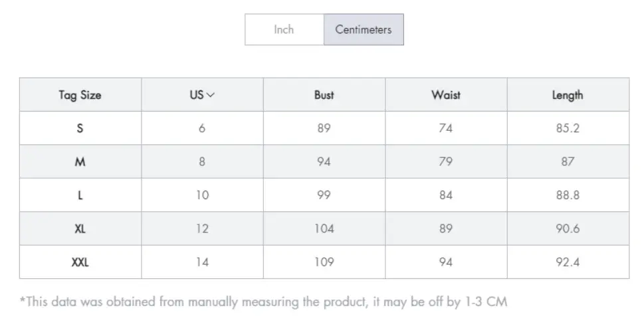Click the Tag Size column header
This screenshot has width=644, height=334.
point(80,95)
